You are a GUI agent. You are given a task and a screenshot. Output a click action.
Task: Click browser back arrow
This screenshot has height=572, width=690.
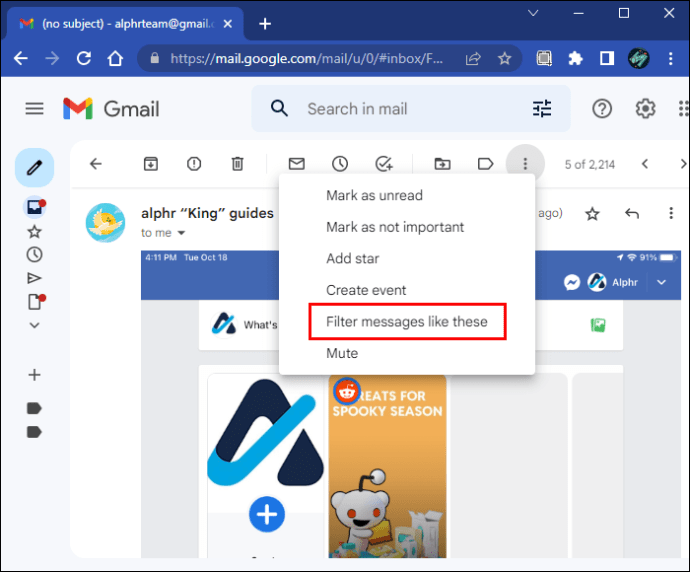point(21,58)
